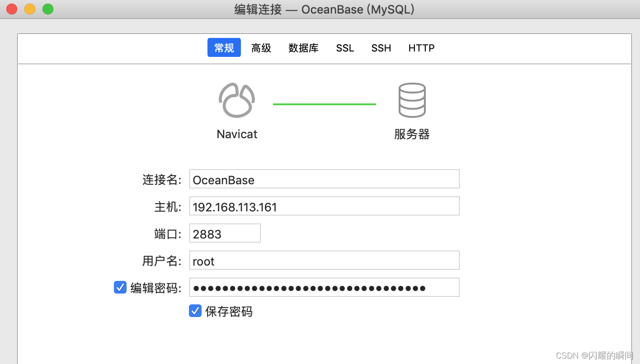640x364 pixels.
Task: Click the window title 编辑连接 — OceanBase (MySQL)
Action: point(325,9)
